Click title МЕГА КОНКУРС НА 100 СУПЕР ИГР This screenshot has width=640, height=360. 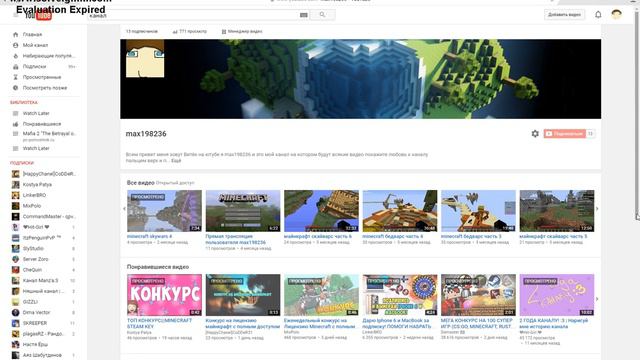point(477,324)
